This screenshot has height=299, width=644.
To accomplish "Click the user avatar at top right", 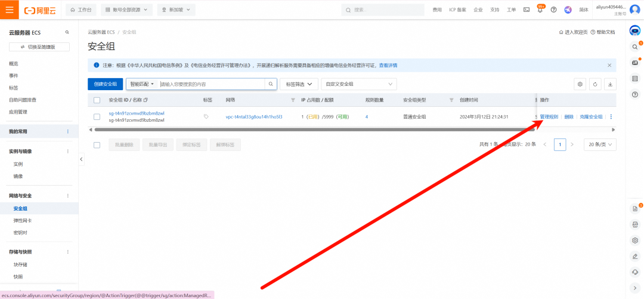I will 634,10.
